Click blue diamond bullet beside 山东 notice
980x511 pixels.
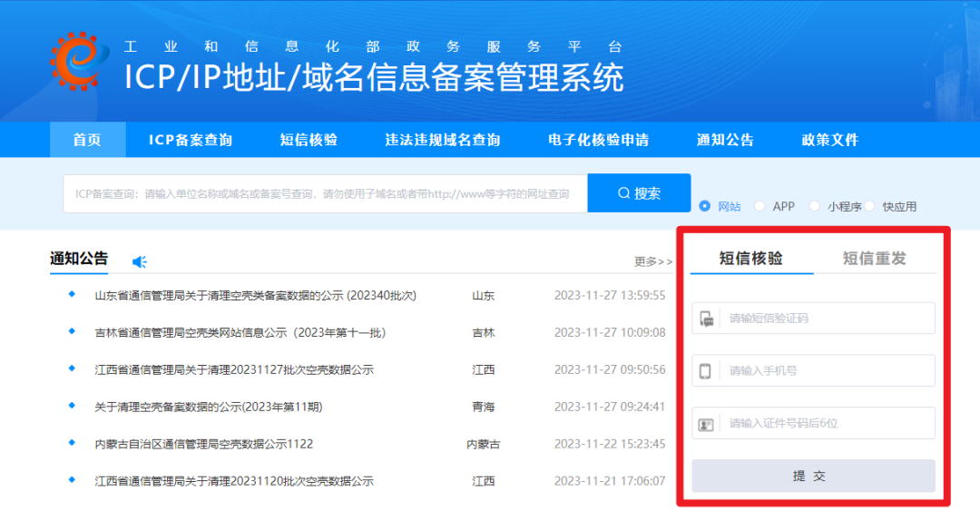pos(72,294)
